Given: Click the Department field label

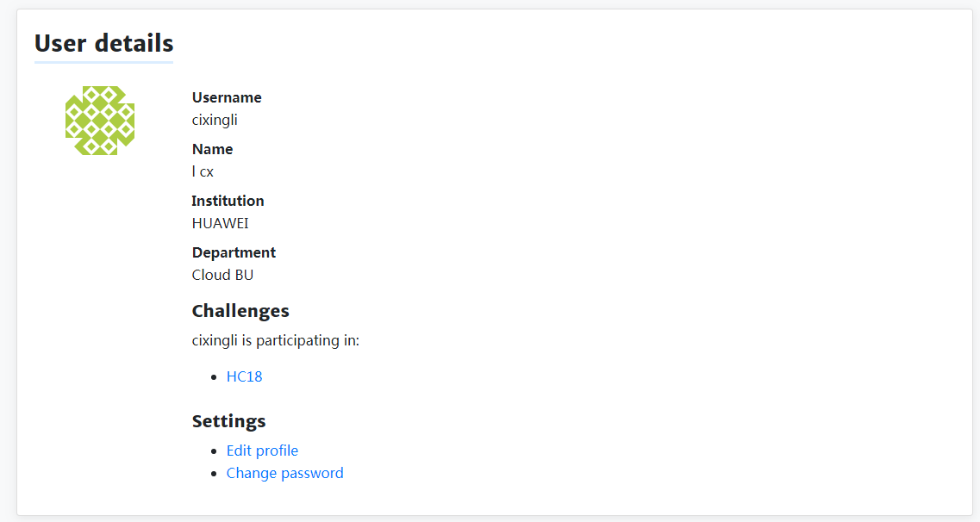Looking at the screenshot, I should pos(234,252).
